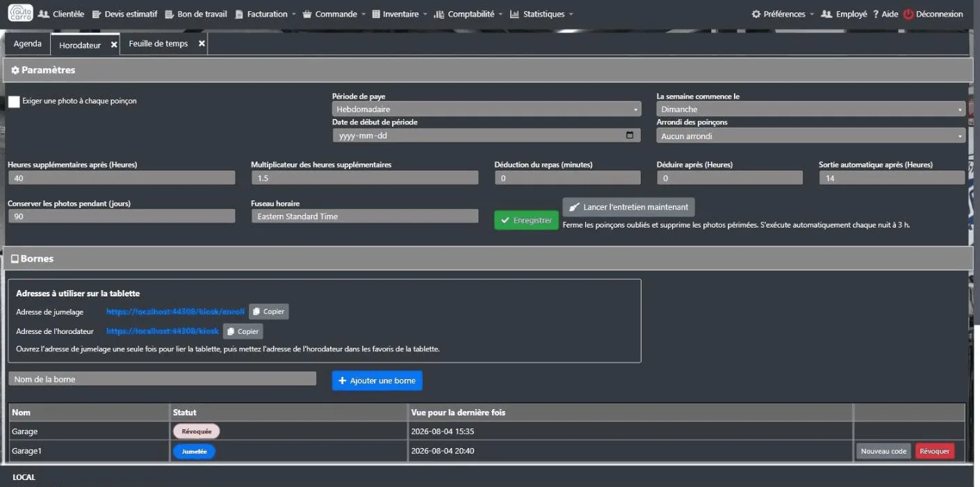This screenshot has height=487, width=980.
Task: Expand the Facturation menu
Action: (x=266, y=14)
